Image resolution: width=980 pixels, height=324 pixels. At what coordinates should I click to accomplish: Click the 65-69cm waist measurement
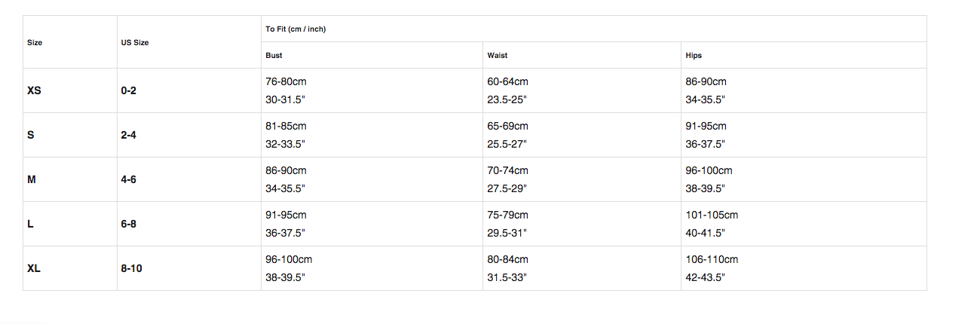pyautogui.click(x=507, y=126)
